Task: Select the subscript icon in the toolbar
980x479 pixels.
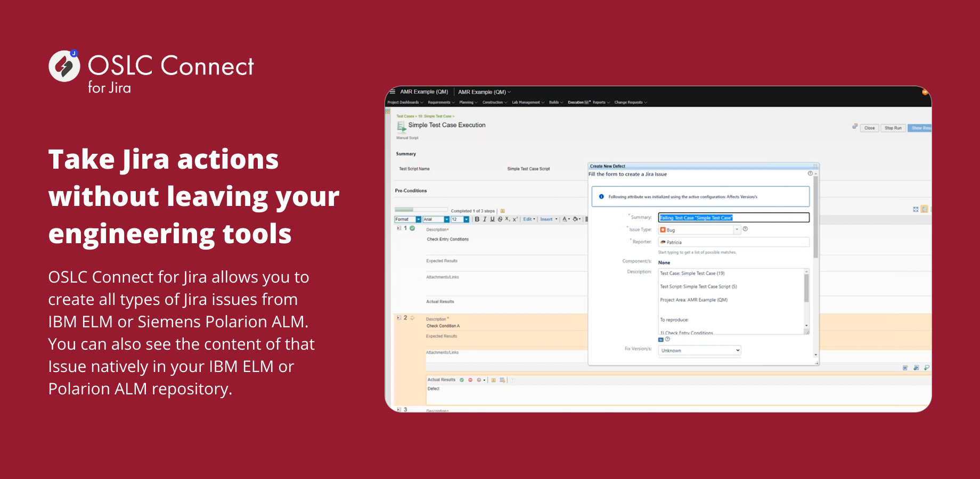Action: click(x=508, y=219)
